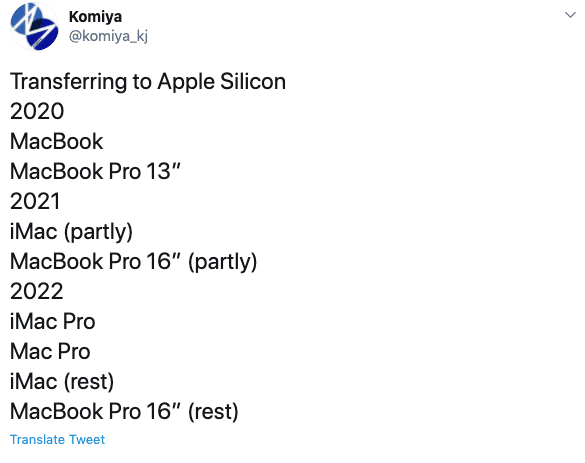This screenshot has height=463, width=585.
Task: Open the @komiya_kj handle link
Action: point(108,36)
